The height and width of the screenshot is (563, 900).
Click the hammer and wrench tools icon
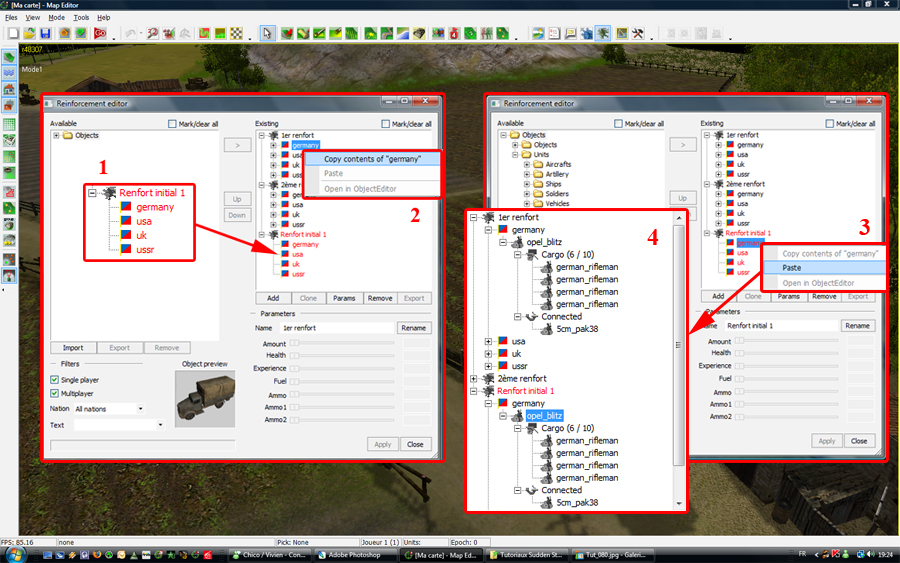638,33
